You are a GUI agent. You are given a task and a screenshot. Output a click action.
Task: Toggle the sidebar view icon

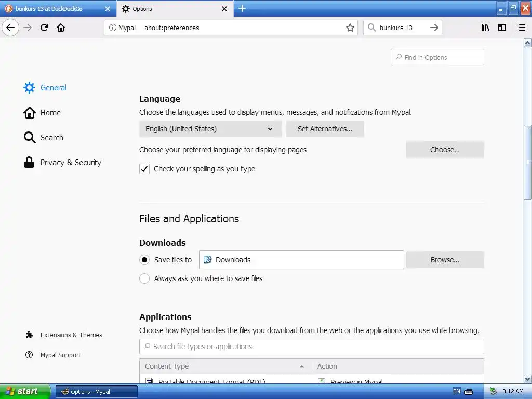(502, 28)
